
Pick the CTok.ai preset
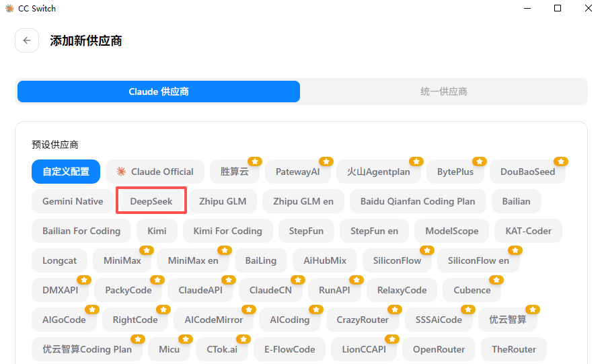[222, 349]
